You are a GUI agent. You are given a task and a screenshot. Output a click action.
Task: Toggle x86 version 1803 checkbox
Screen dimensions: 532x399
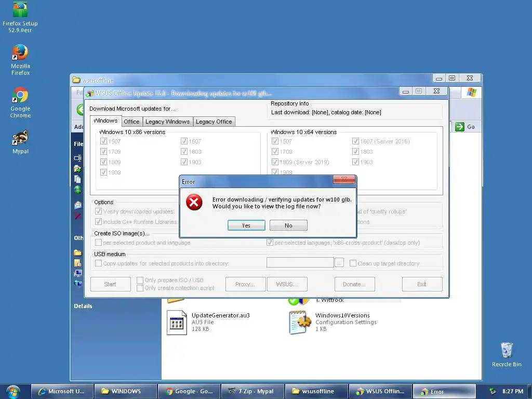(184, 152)
